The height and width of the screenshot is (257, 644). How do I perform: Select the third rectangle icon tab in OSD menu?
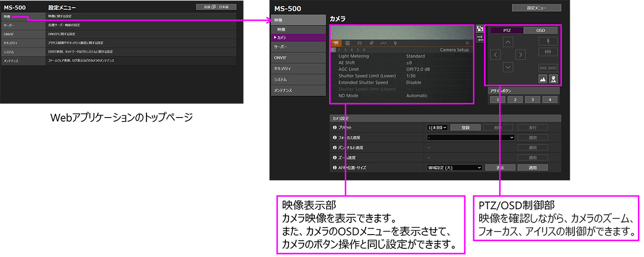[360, 43]
